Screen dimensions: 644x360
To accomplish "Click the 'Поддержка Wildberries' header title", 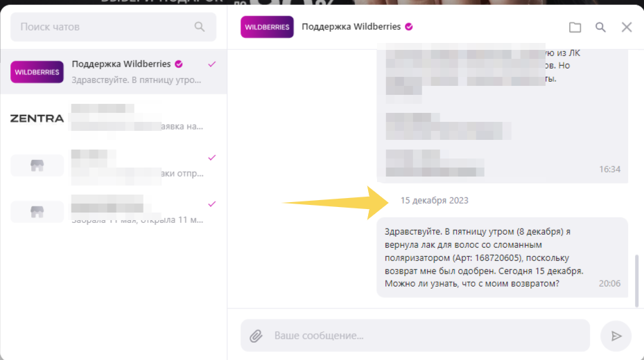I will point(351,26).
